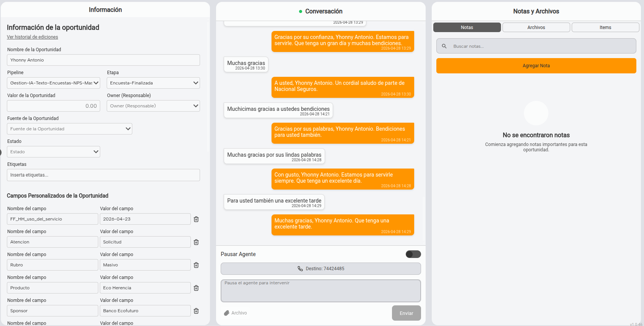The width and height of the screenshot is (644, 326).
Task: Edit the value field containing 2026-04-23
Action: 145,219
